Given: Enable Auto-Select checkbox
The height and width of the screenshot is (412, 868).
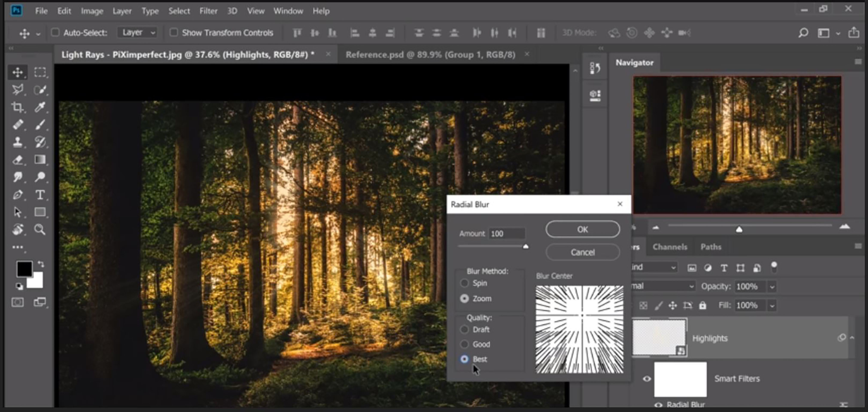Looking at the screenshot, I should [x=55, y=32].
